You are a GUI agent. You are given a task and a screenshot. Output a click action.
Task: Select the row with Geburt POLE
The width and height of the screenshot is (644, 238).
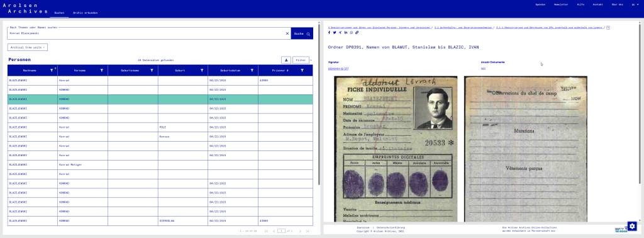[x=160, y=127]
